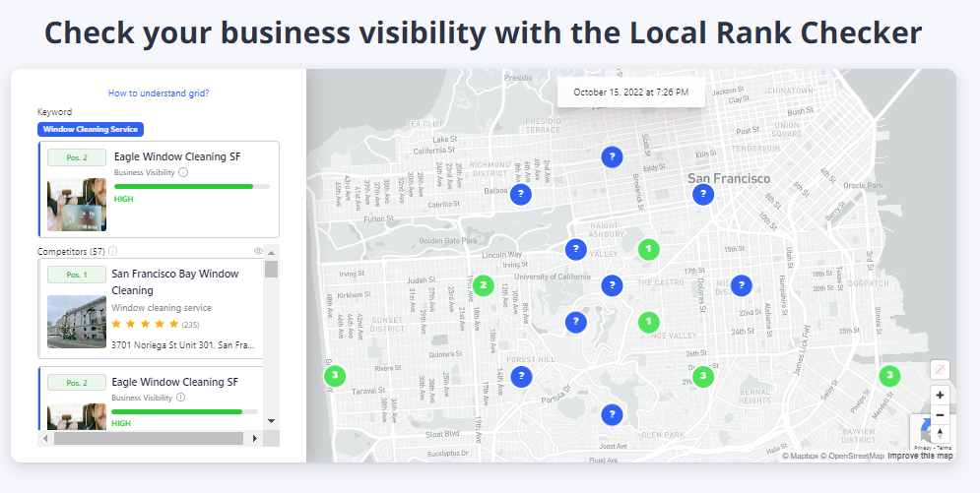Select the 'Window Cleaning Service' keyword tag
980x493 pixels.
tap(91, 129)
